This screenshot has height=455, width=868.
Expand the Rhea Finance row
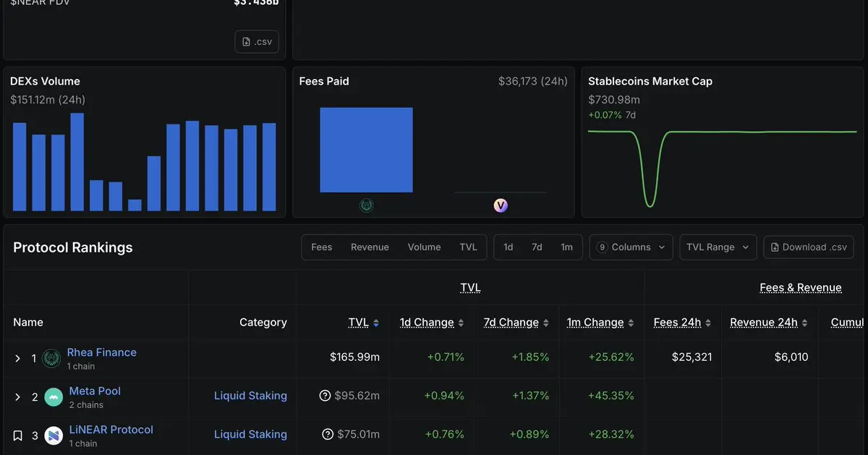click(x=18, y=358)
